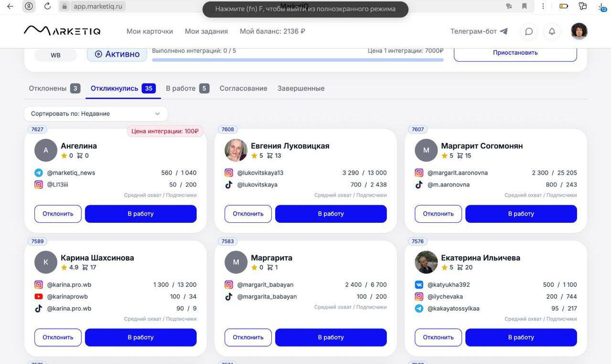The height and width of the screenshot is (364, 611).
Task: Click the YouTube icon for @karinaprowb
Action: tap(39, 297)
